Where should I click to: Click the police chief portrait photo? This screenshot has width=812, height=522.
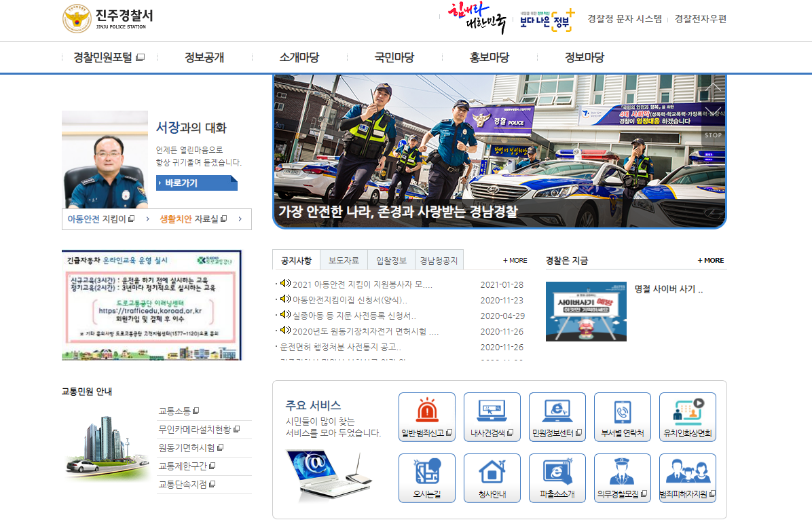click(x=105, y=160)
